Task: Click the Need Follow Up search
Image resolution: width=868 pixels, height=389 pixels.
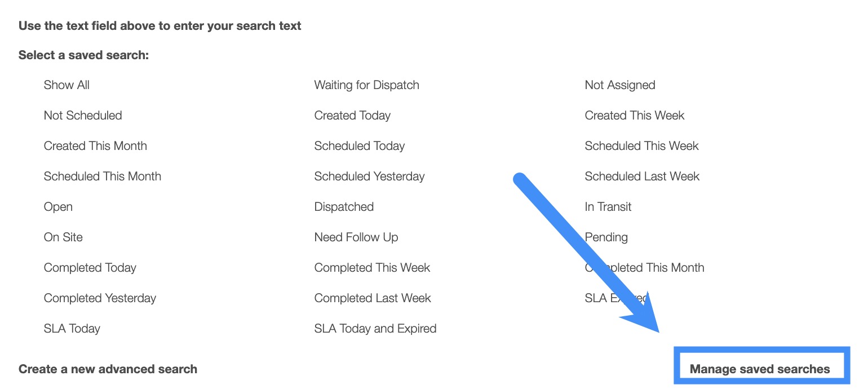Action: pyautogui.click(x=356, y=237)
